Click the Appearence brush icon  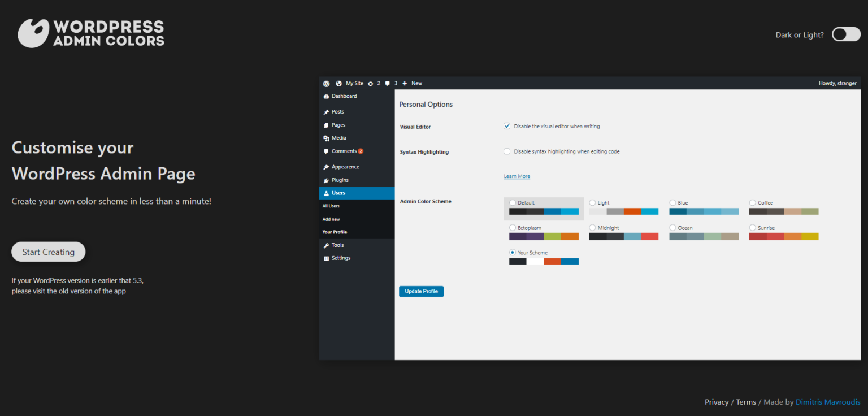[326, 167]
